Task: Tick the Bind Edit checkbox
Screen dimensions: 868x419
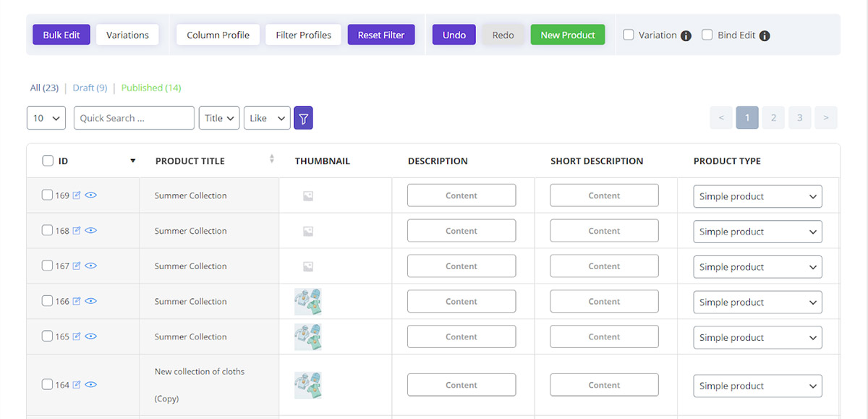Action: coord(707,35)
